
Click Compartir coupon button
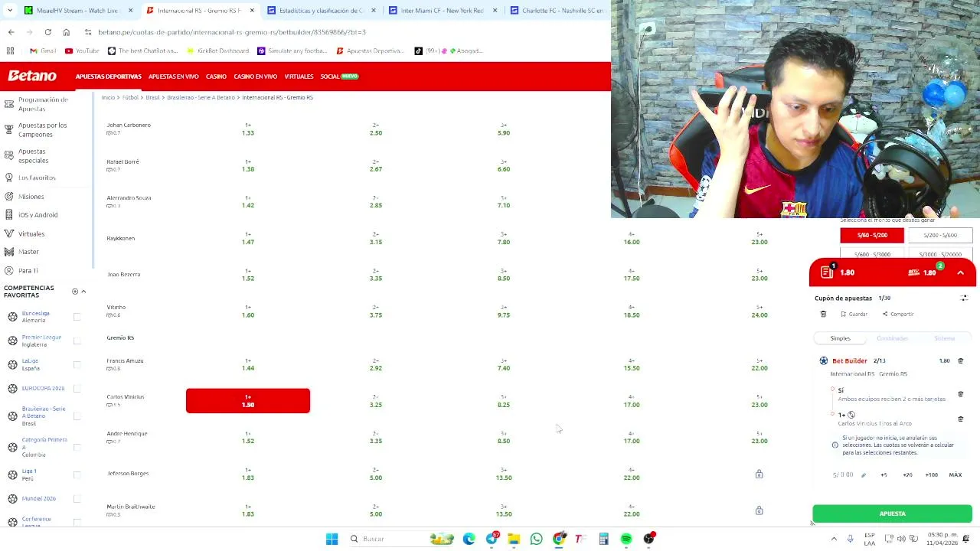coord(898,314)
